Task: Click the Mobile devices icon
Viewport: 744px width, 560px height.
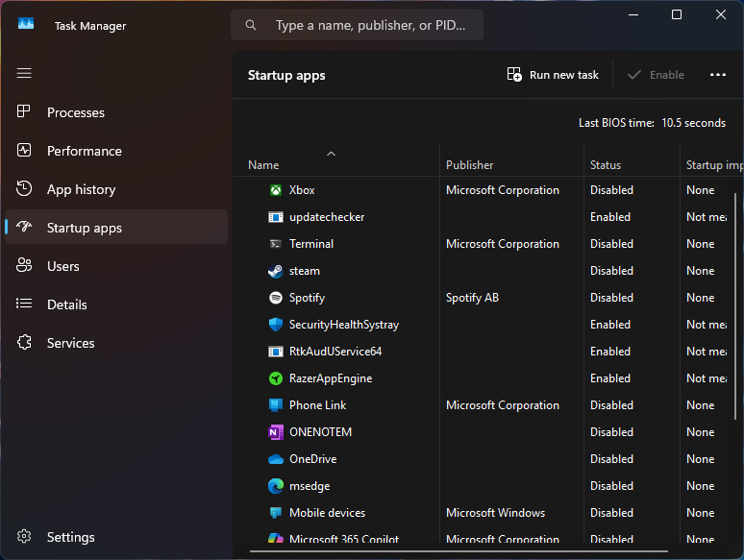Action: (x=275, y=513)
